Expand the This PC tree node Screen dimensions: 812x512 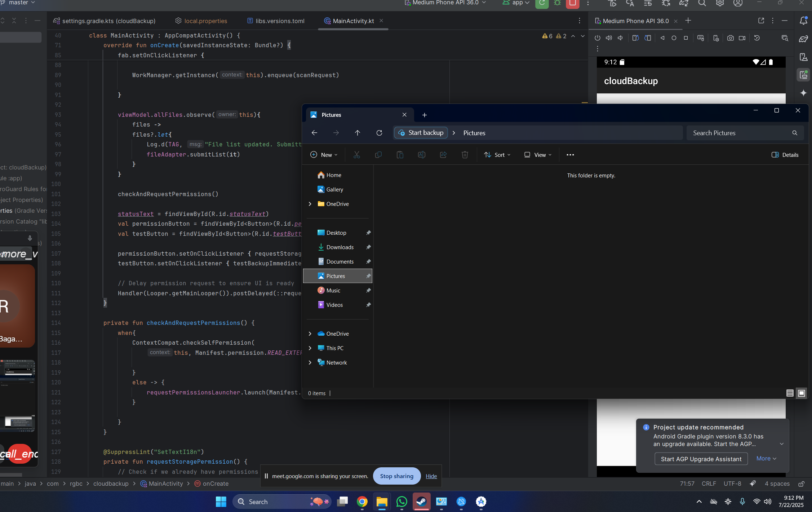point(310,348)
